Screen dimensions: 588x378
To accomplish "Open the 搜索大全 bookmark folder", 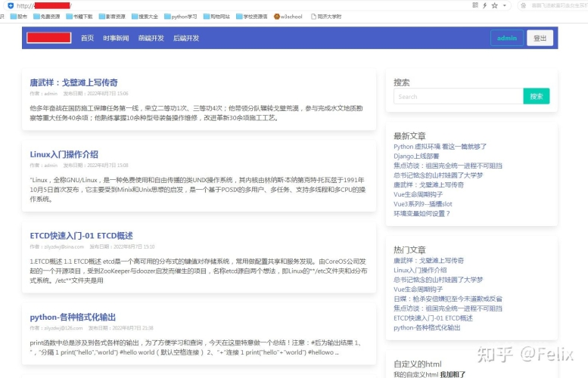I will (145, 17).
